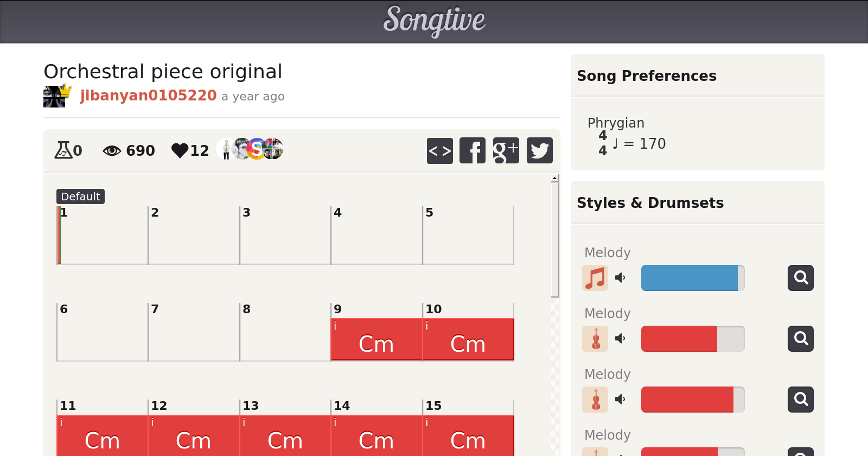Toggle speaker on third Melody track
Viewport: 868px width, 456px height.
(x=620, y=400)
